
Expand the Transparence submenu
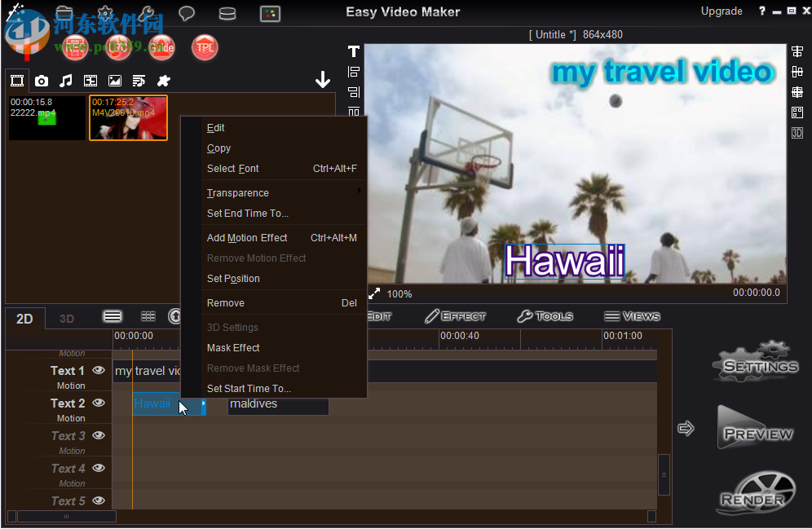tap(237, 192)
